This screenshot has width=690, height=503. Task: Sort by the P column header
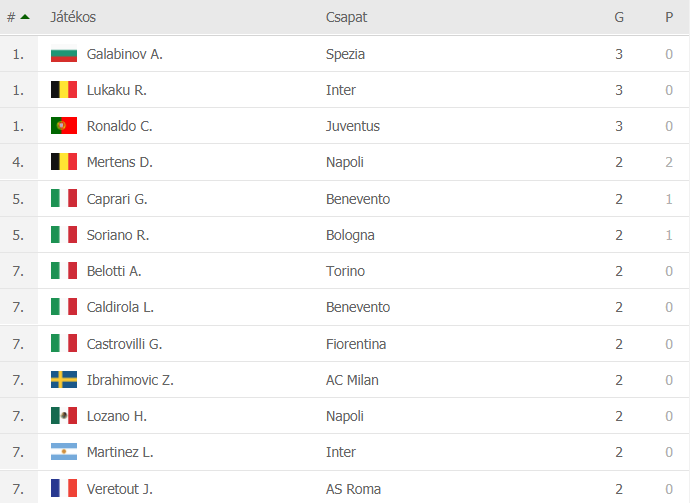pyautogui.click(x=669, y=17)
